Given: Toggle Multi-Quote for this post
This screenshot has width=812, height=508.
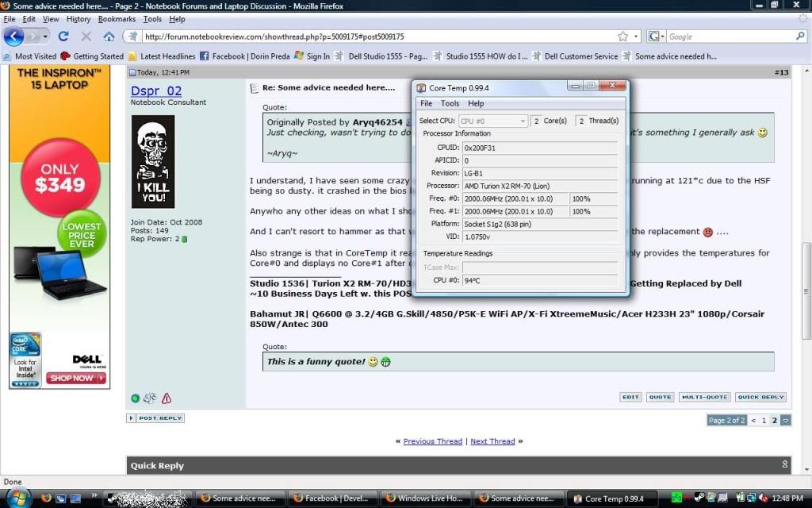Looking at the screenshot, I should tap(704, 397).
